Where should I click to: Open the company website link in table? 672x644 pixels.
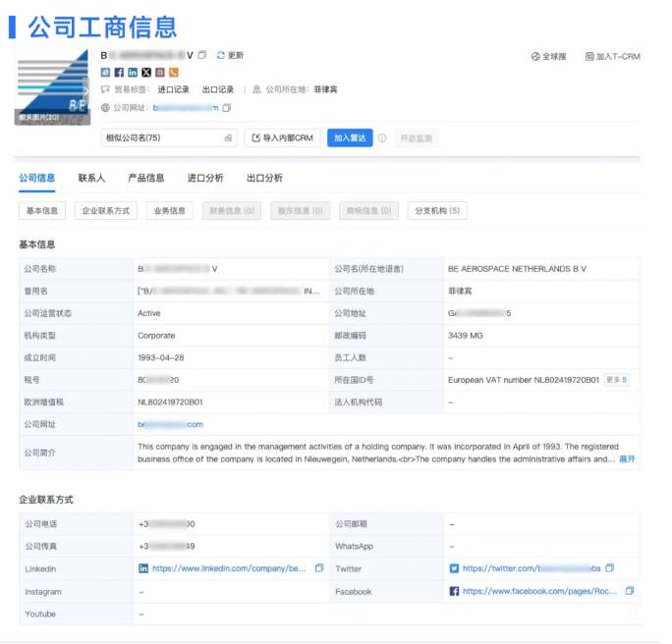point(171,424)
